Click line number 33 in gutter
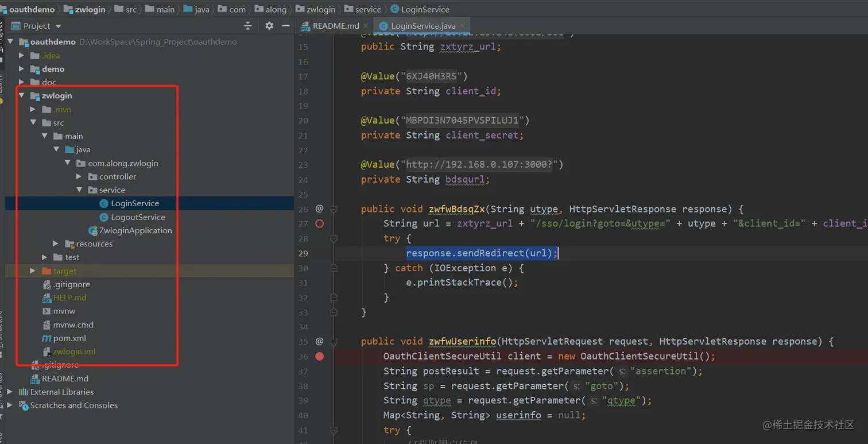Viewport: 868px width, 444px height. pos(303,312)
